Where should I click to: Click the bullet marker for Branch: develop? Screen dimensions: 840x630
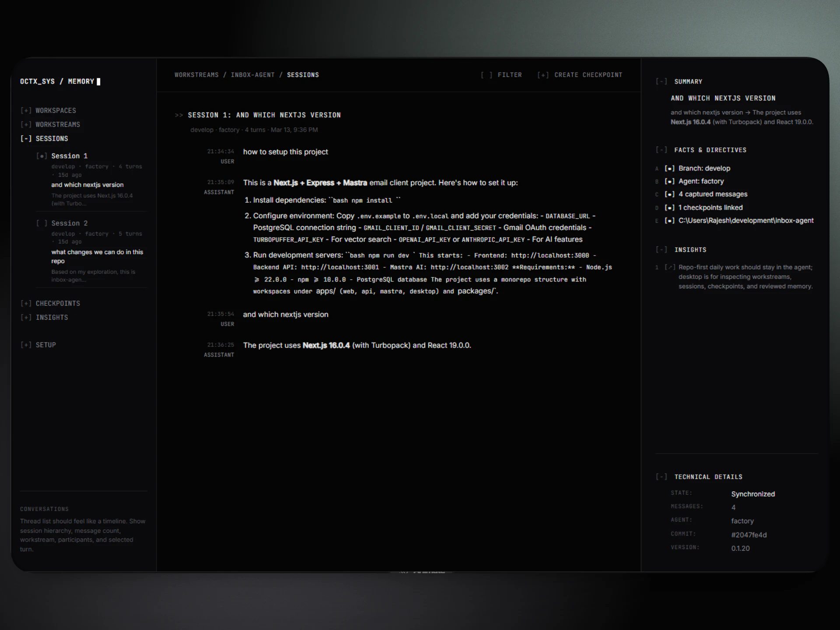(669, 168)
